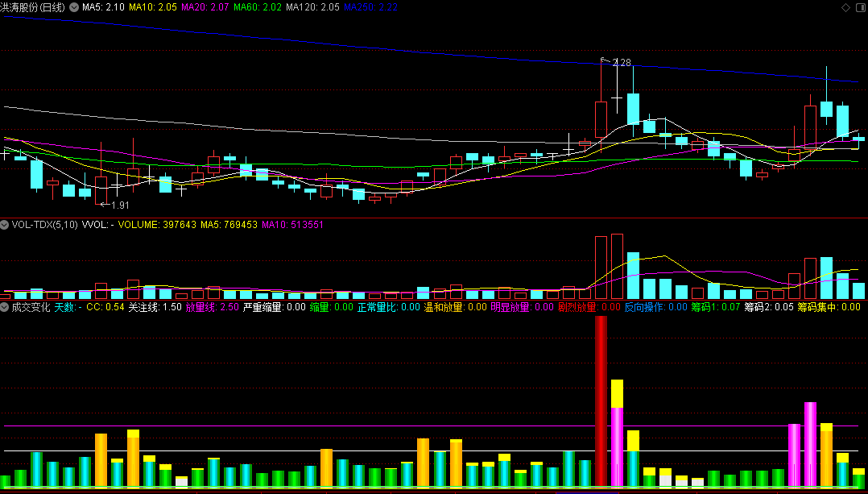Select the MA10: 2.05 label
This screenshot has width=868, height=494.
click(153, 8)
